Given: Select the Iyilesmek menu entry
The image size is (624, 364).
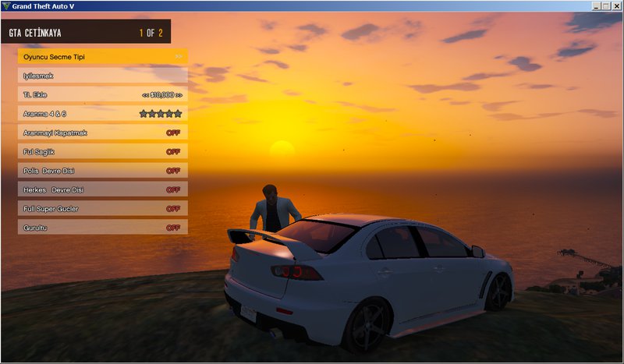Looking at the screenshot, I should pos(103,76).
